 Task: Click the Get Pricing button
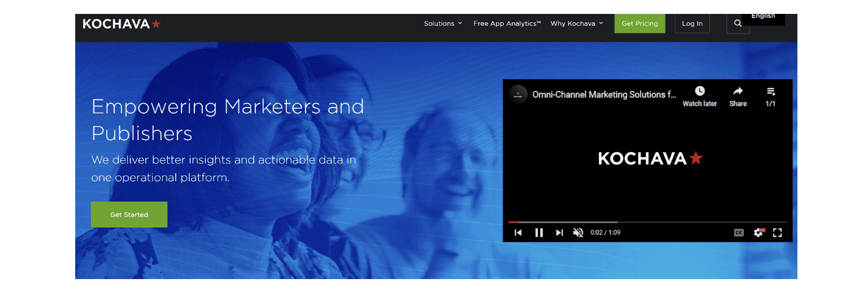pos(639,24)
